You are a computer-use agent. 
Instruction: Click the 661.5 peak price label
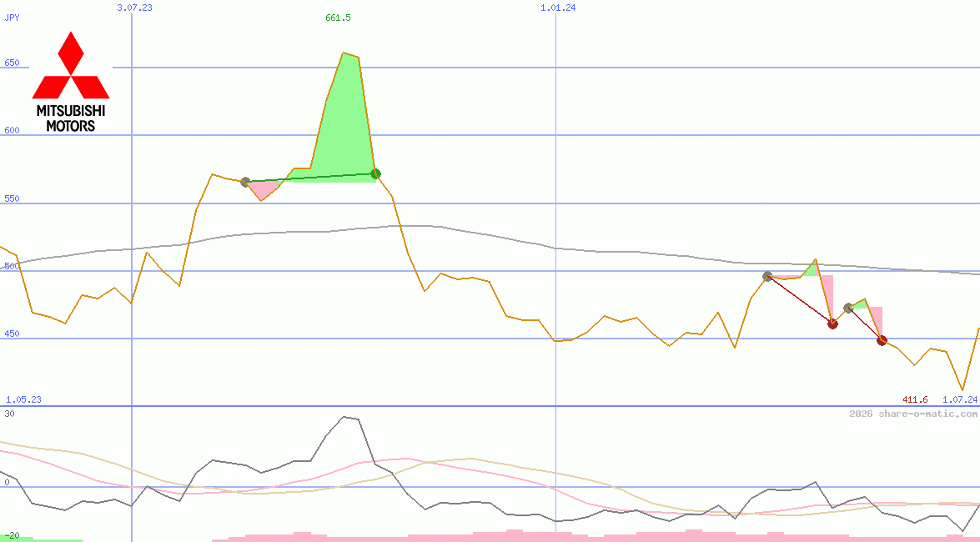pyautogui.click(x=336, y=15)
